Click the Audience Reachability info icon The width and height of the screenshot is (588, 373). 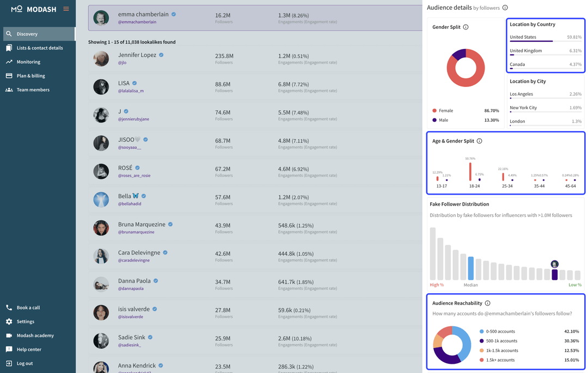(x=488, y=303)
